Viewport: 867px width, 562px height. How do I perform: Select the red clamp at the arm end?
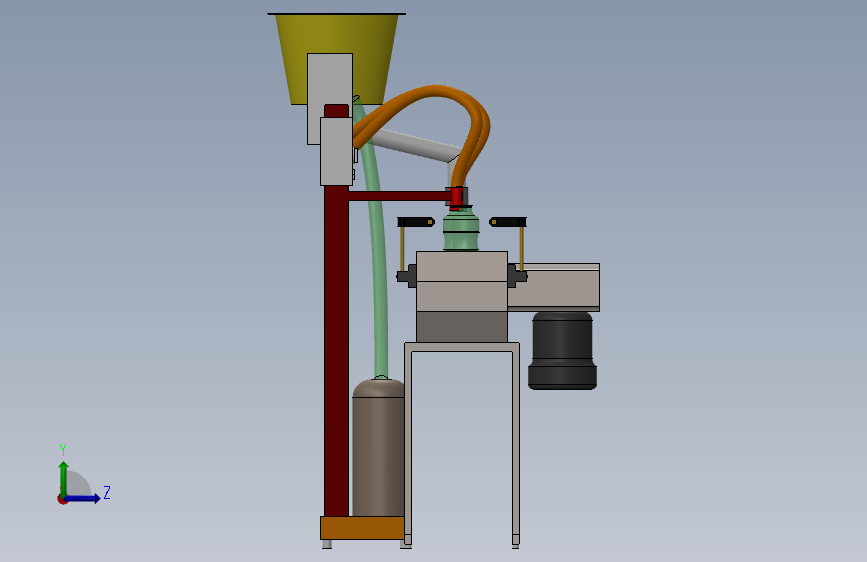tap(457, 197)
